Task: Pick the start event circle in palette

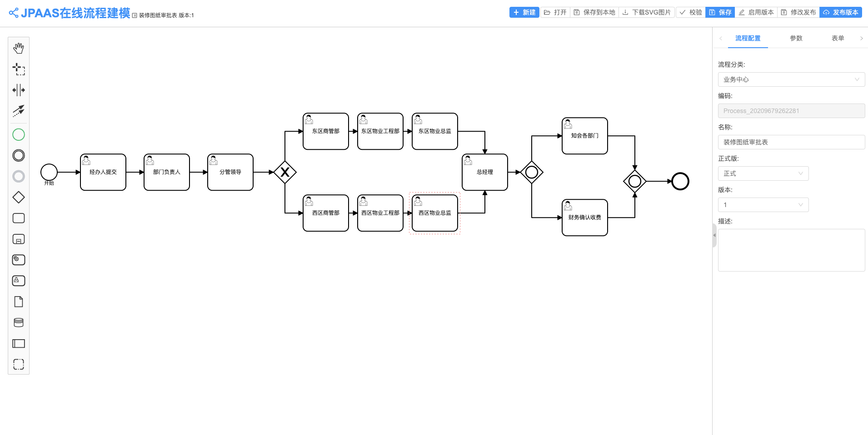Action: 19,134
